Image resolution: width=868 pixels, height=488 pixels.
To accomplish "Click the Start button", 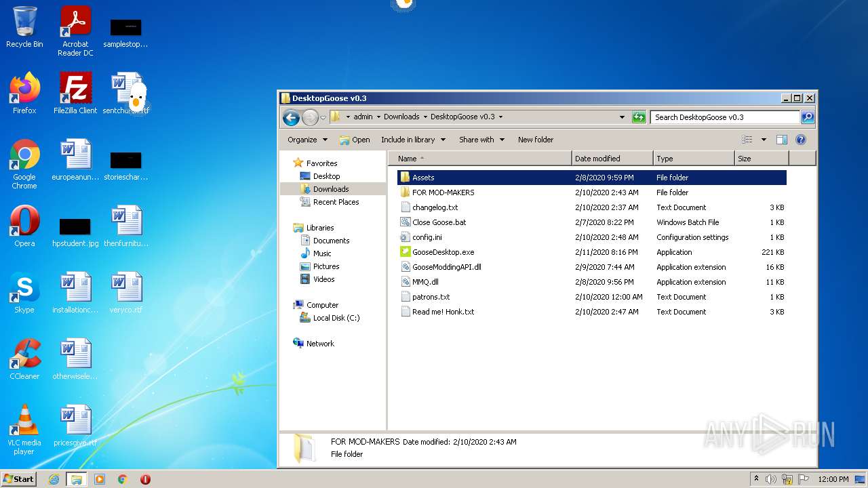I will [x=18, y=479].
